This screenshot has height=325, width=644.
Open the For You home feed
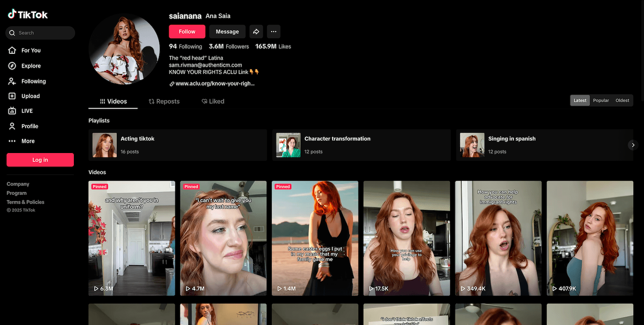(x=30, y=50)
